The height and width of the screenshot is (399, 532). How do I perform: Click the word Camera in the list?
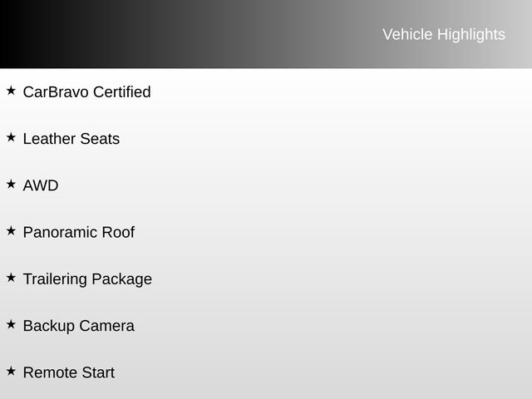click(x=107, y=326)
